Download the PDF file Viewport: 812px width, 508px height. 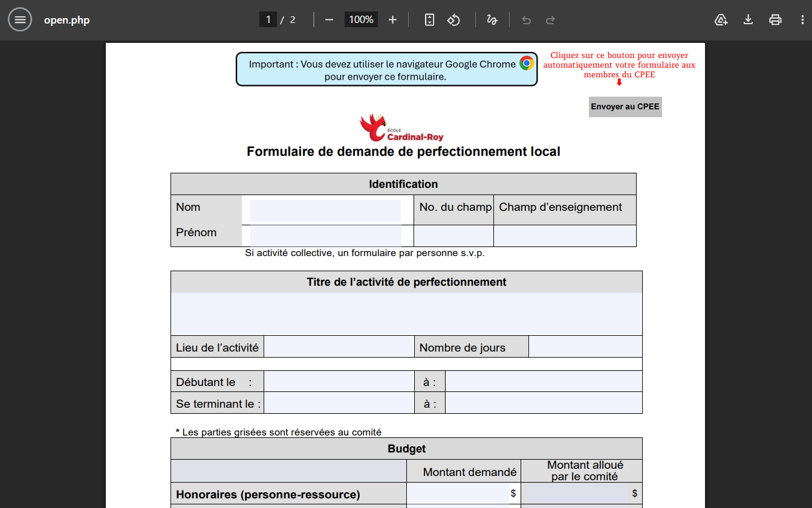point(748,20)
